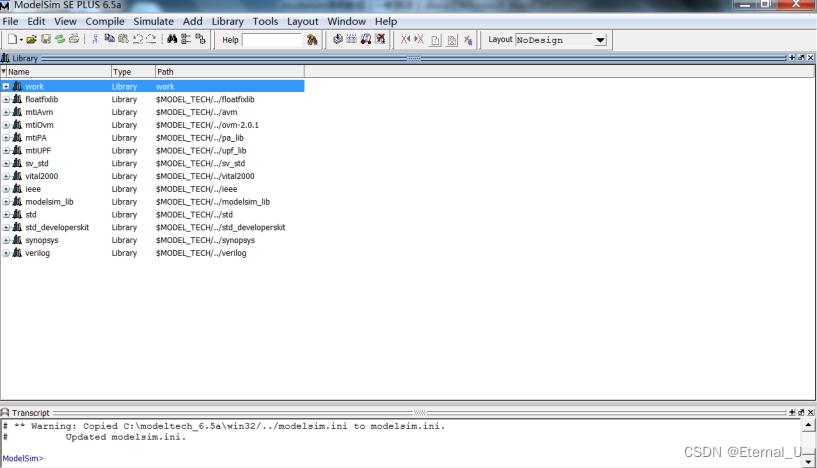Click the first document page icon after the X icons
The height and width of the screenshot is (468, 817).
coord(436,40)
